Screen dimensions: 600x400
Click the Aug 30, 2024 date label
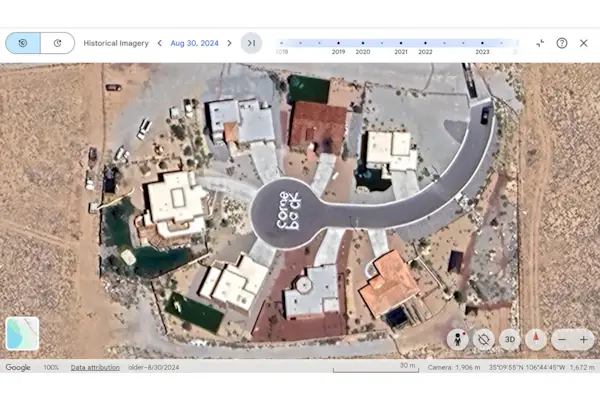pyautogui.click(x=194, y=43)
